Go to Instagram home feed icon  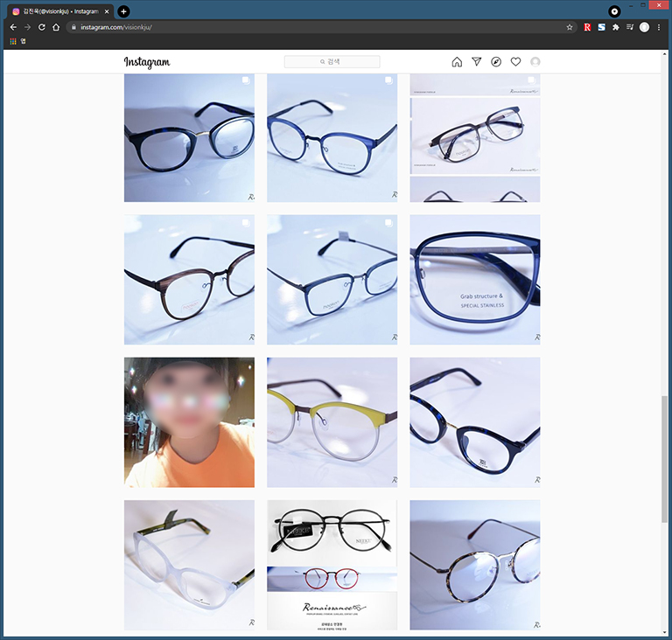(457, 62)
